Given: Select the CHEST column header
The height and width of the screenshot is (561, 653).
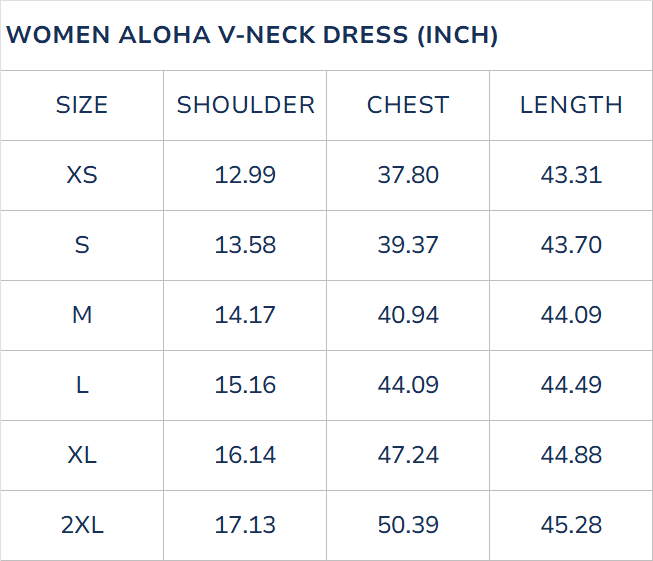Looking at the screenshot, I should coord(408,105).
